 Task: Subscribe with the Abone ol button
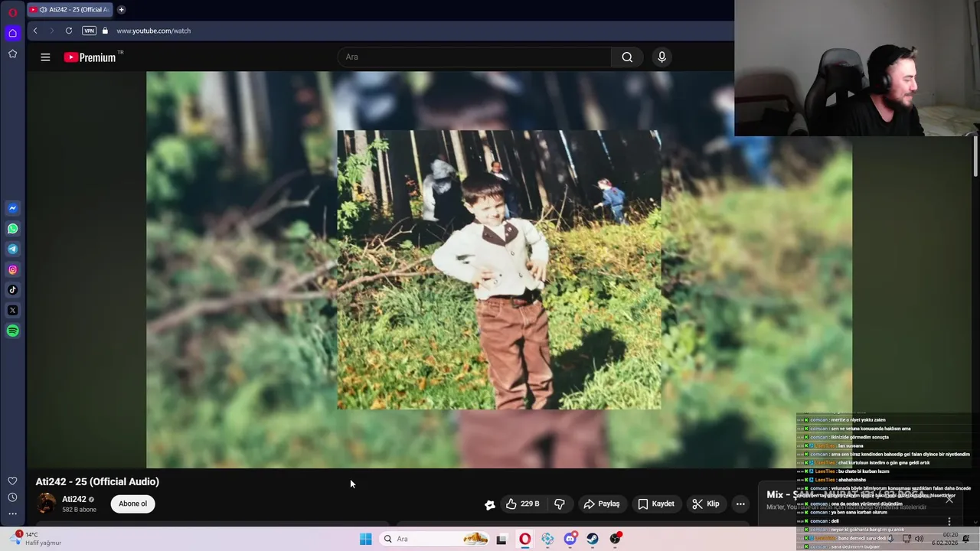click(132, 504)
